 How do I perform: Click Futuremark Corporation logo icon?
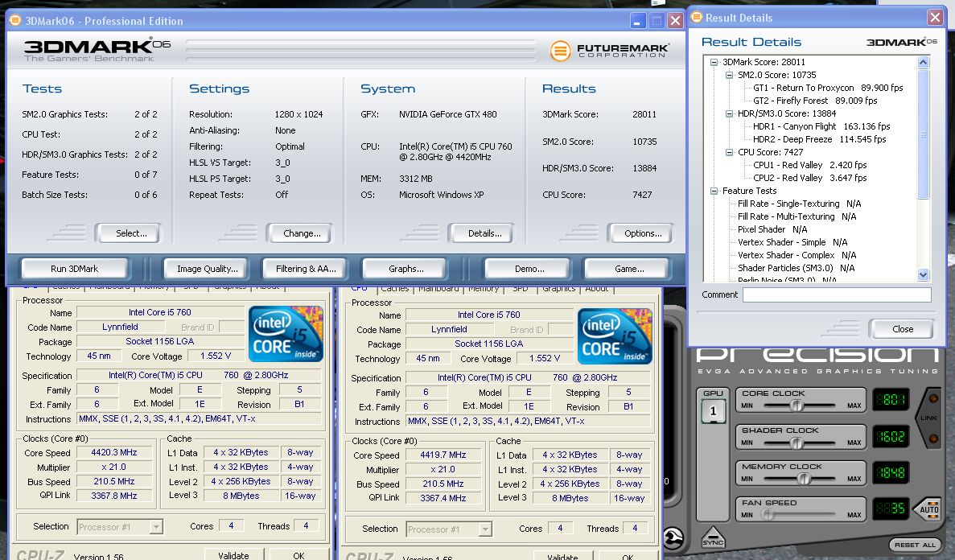click(x=561, y=51)
